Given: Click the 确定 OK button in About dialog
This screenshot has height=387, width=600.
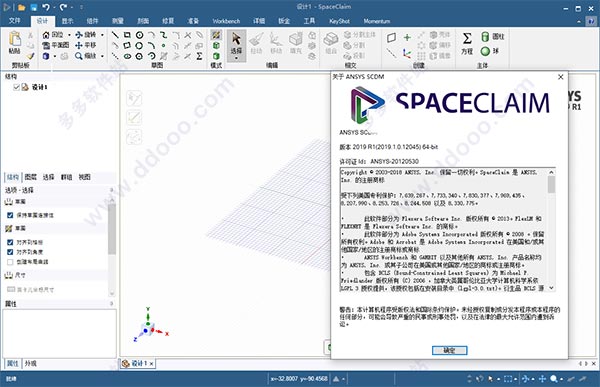Looking at the screenshot, I should tap(449, 350).
